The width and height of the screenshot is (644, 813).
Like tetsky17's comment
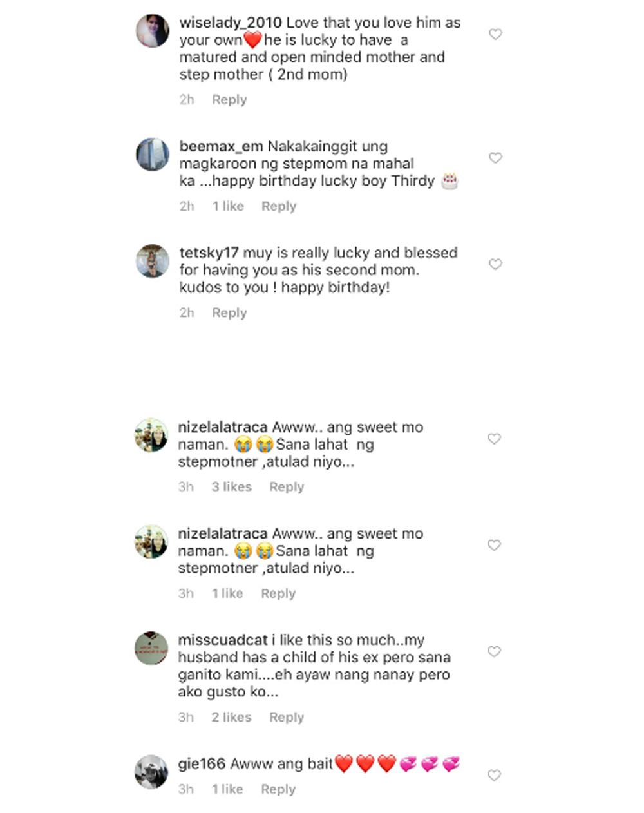click(x=495, y=264)
